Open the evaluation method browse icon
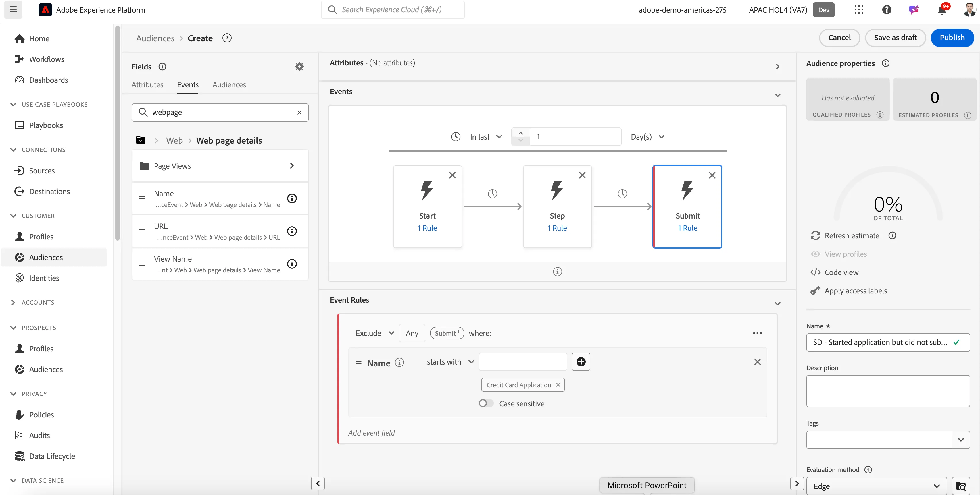The width and height of the screenshot is (980, 495). click(961, 486)
